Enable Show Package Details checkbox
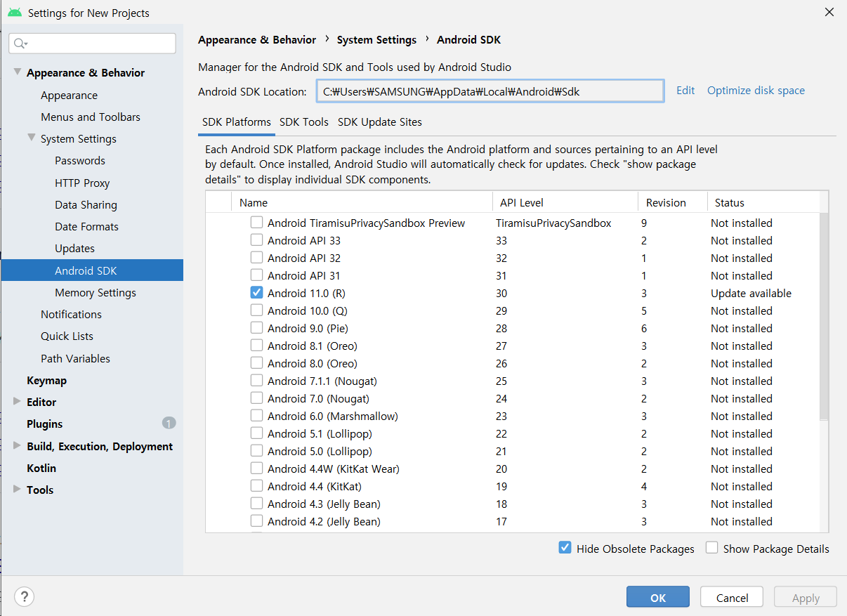This screenshot has height=616, width=847. (x=712, y=548)
